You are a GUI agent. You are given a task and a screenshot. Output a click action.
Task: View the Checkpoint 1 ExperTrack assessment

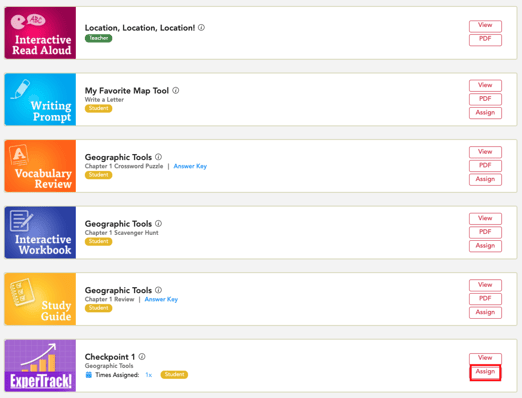coord(485,358)
